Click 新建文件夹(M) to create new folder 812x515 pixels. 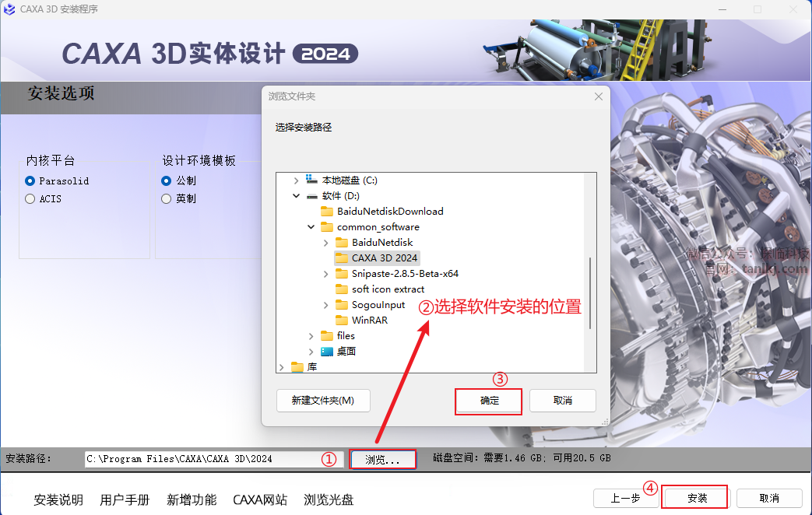(323, 401)
